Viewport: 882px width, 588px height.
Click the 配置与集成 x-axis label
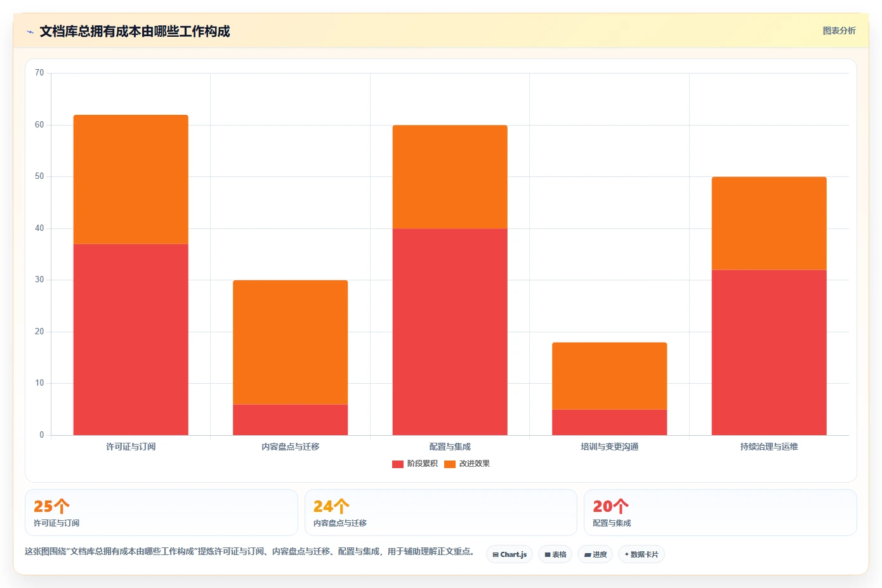tap(450, 447)
